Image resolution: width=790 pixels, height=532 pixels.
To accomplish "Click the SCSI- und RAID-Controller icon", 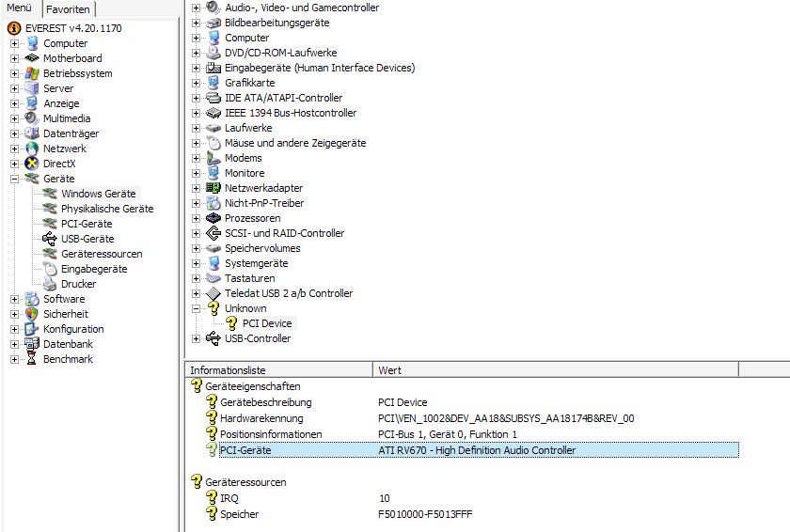I will pyautogui.click(x=213, y=233).
